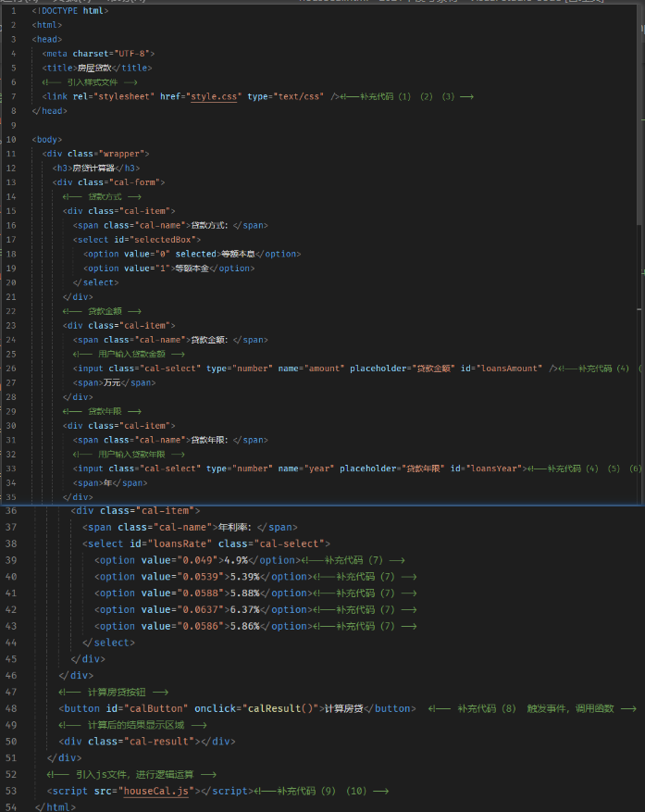Viewport: 645px width, 812px height.
Task: Click the opening <body> tag
Action: (x=47, y=140)
